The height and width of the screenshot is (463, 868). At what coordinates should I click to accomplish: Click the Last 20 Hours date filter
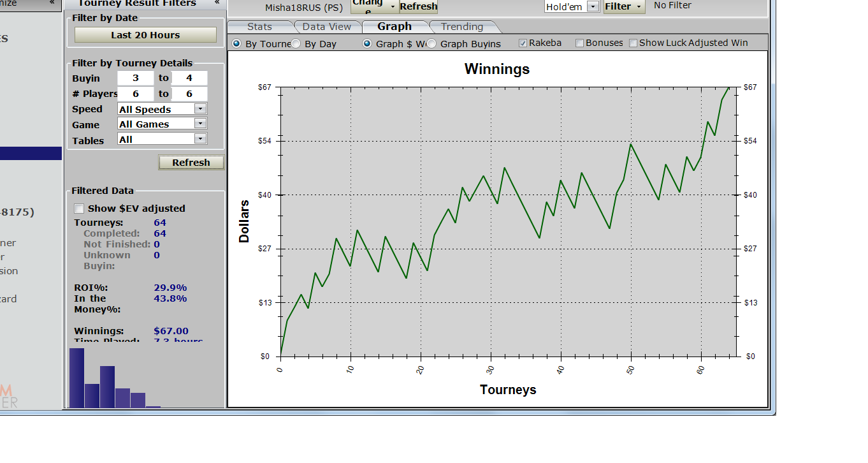[x=145, y=35]
